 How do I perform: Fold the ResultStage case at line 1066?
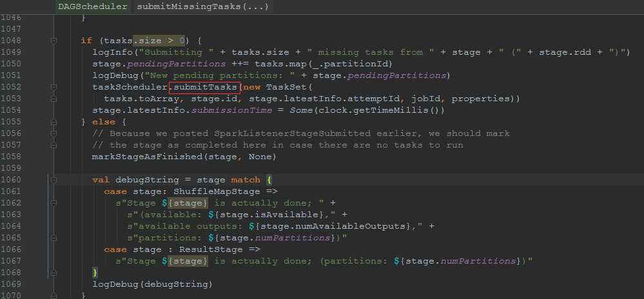tap(54, 249)
